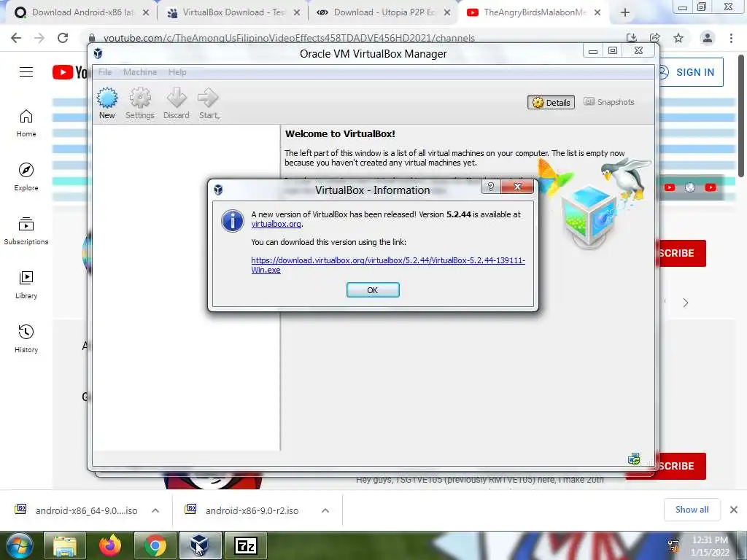Screen dimensions: 747x560
Task: Open YouTube Explore in sidebar
Action: click(x=26, y=176)
